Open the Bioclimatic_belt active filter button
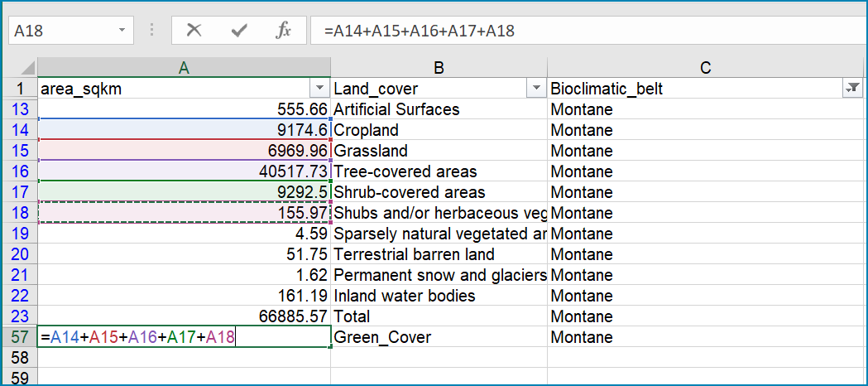The width and height of the screenshot is (868, 386). tap(852, 89)
